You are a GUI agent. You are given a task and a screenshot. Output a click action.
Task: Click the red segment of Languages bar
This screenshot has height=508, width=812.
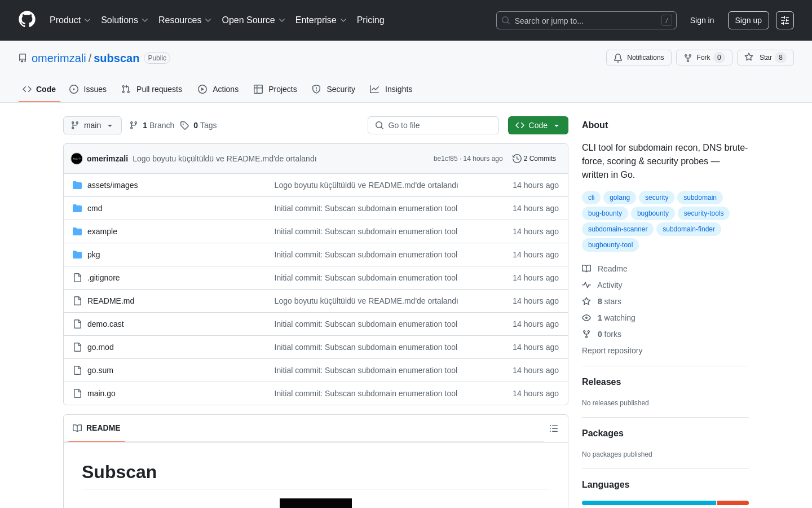coord(733,503)
